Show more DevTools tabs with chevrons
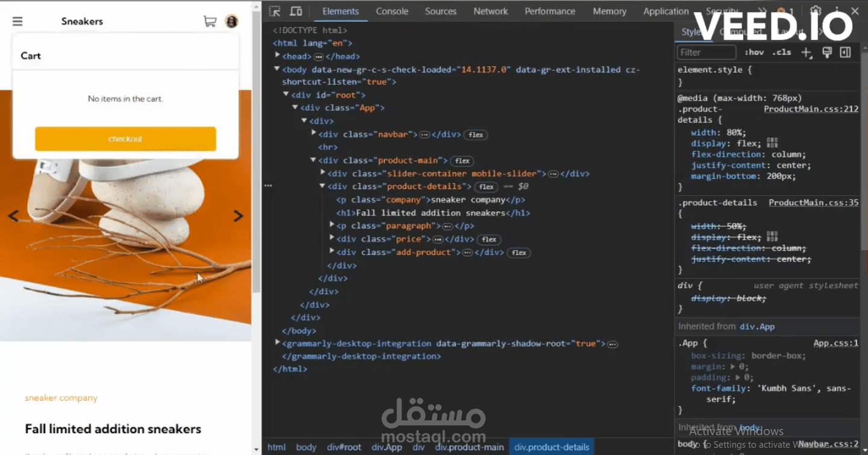Screen dimensions: 868x455 click(762, 11)
